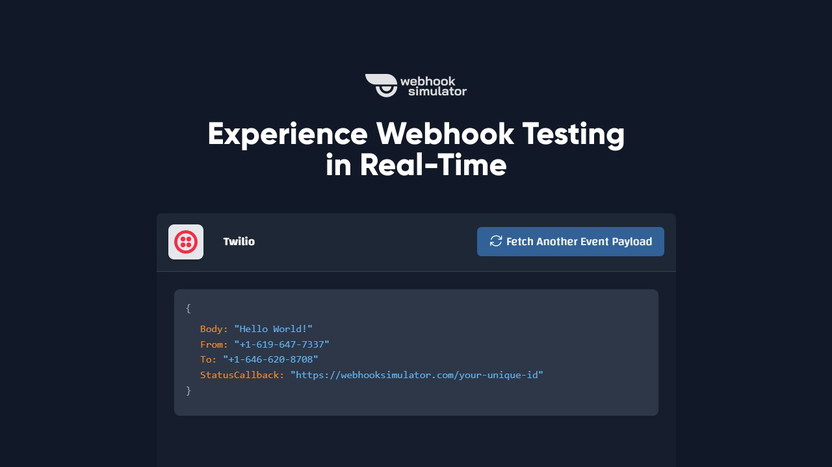Click the Twilio logo icon

click(186, 242)
